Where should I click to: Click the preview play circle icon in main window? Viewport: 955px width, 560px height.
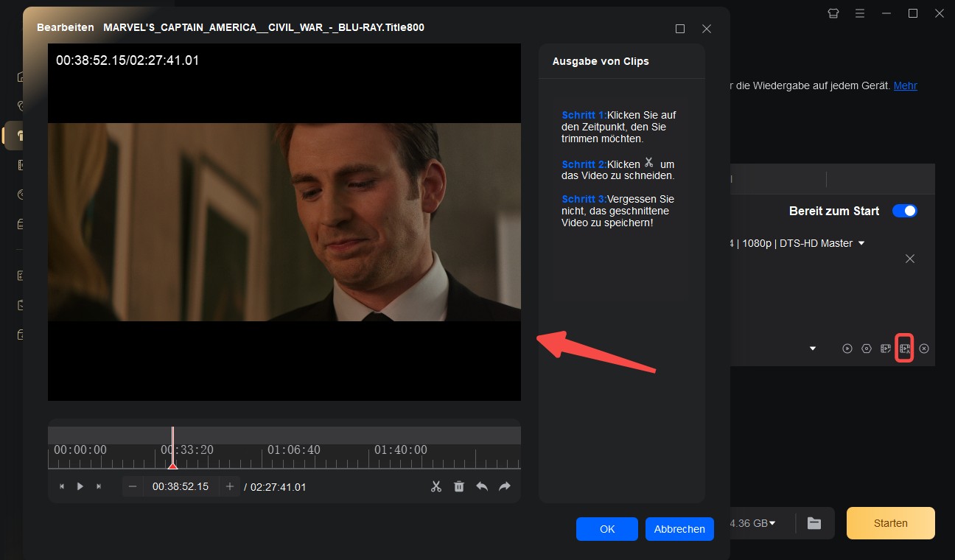click(x=847, y=349)
